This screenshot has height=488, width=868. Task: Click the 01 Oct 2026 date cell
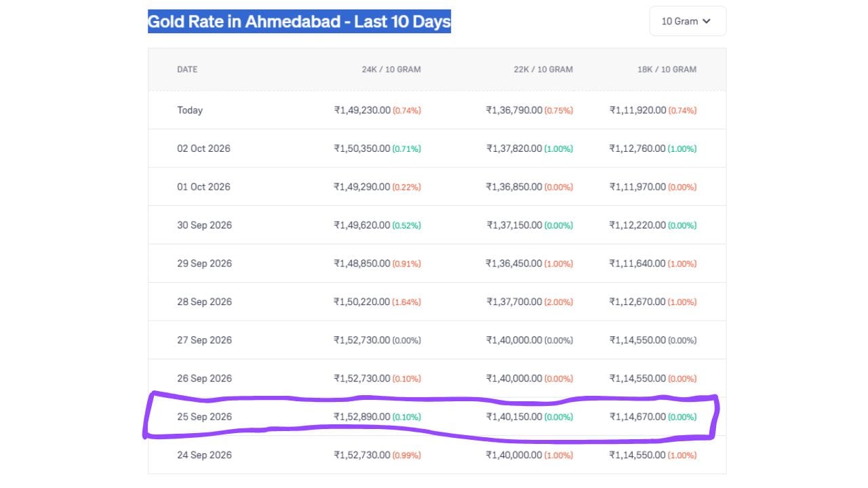tap(203, 187)
